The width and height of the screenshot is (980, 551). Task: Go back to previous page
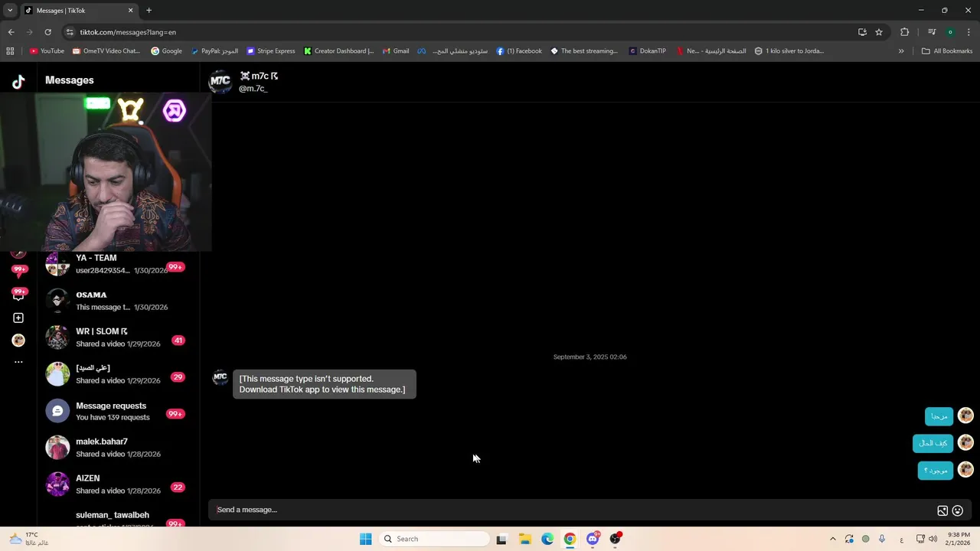[x=11, y=32]
